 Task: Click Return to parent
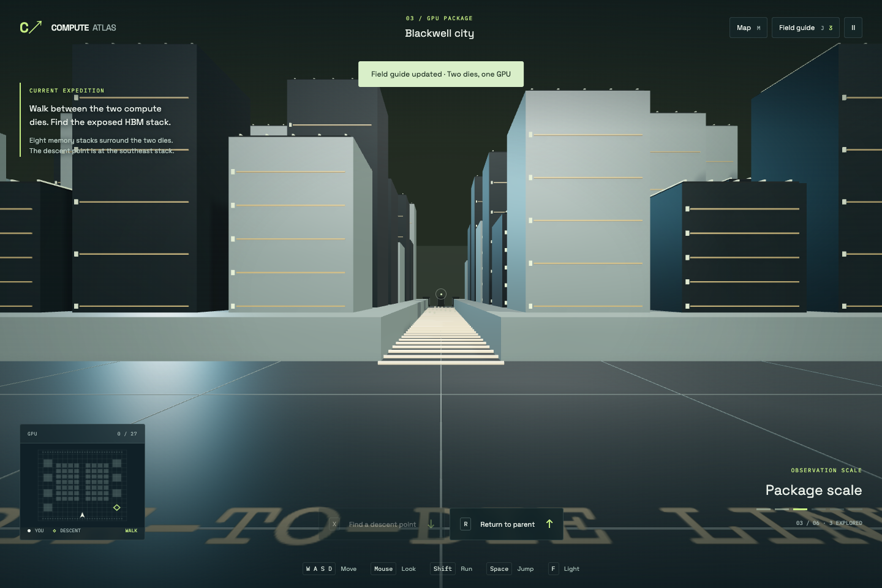point(507,524)
